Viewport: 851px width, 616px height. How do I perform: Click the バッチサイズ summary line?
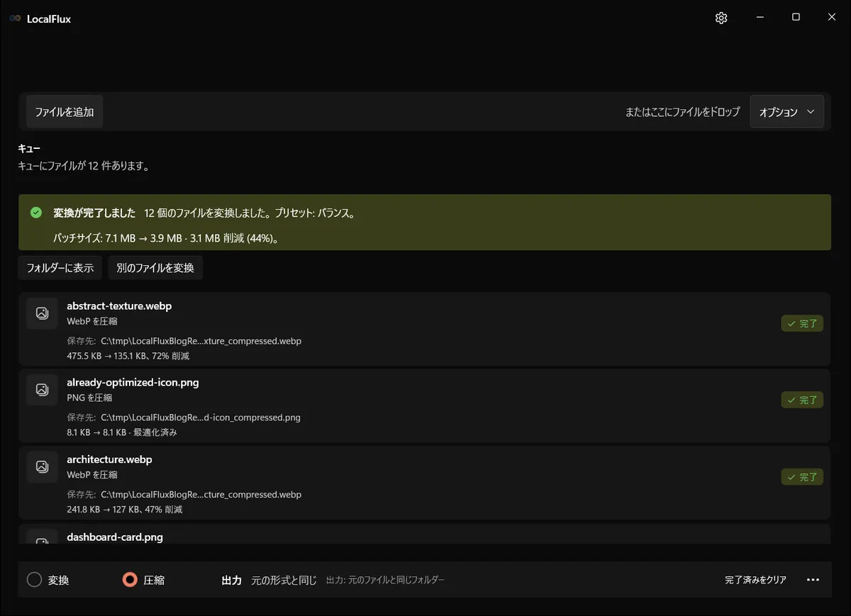(166, 238)
